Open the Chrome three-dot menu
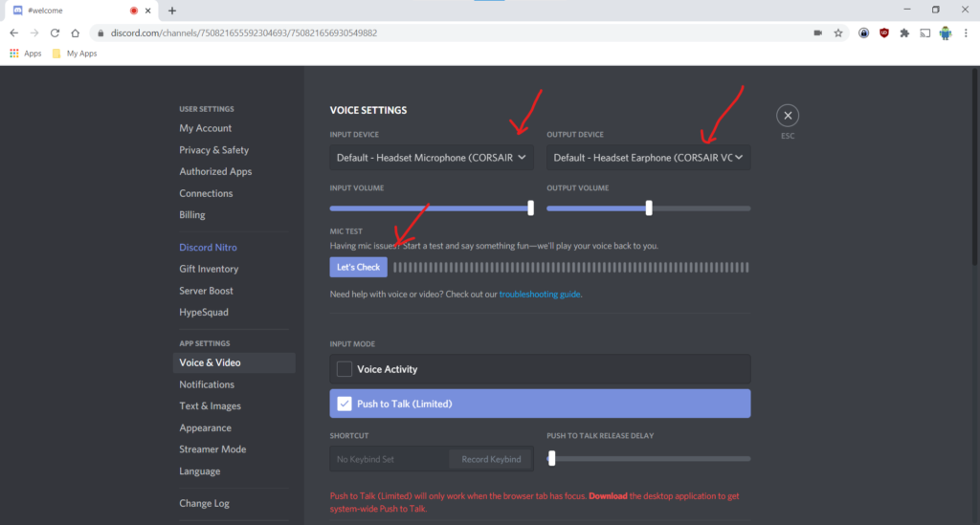 (x=966, y=33)
